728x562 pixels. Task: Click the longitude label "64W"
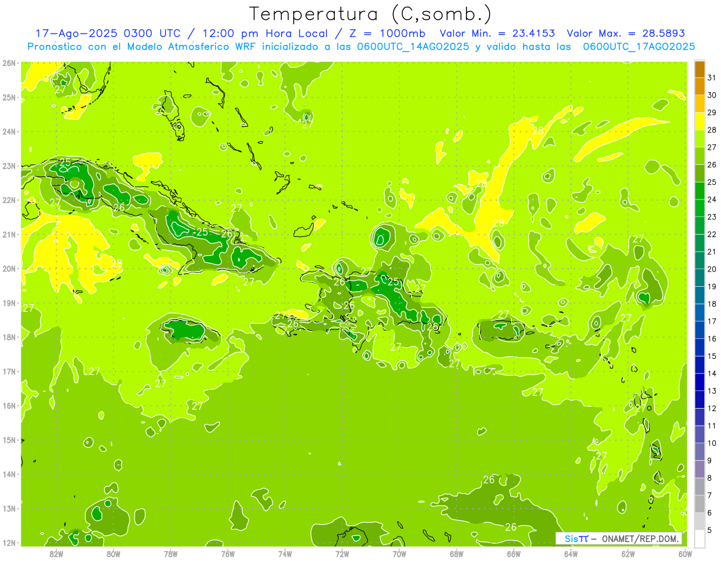pyautogui.click(x=571, y=554)
